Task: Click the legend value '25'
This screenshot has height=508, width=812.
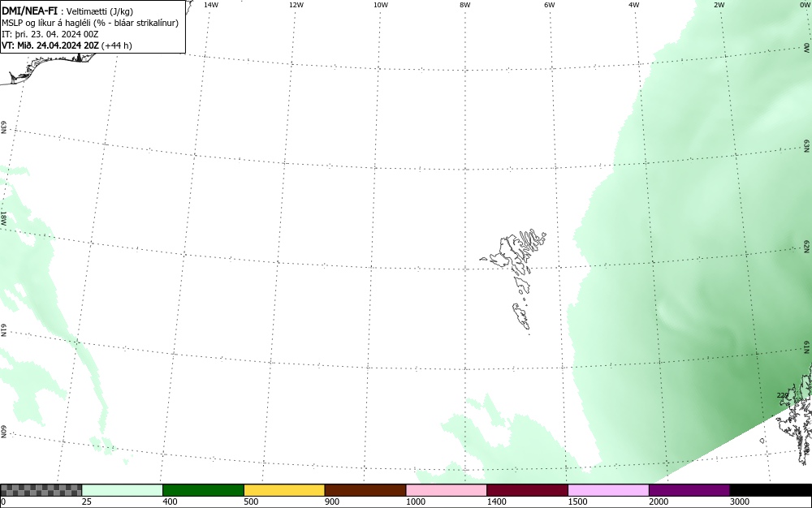Action: (88, 502)
